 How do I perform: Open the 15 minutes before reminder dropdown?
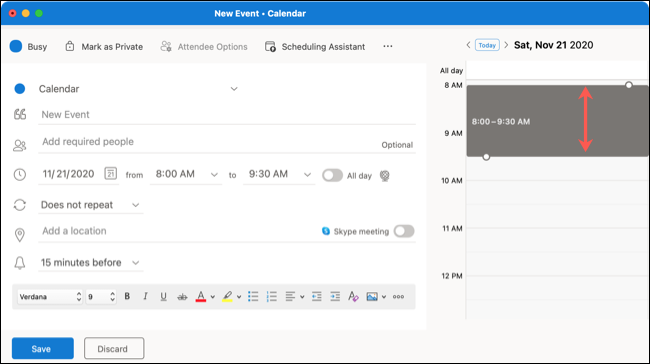coord(90,262)
